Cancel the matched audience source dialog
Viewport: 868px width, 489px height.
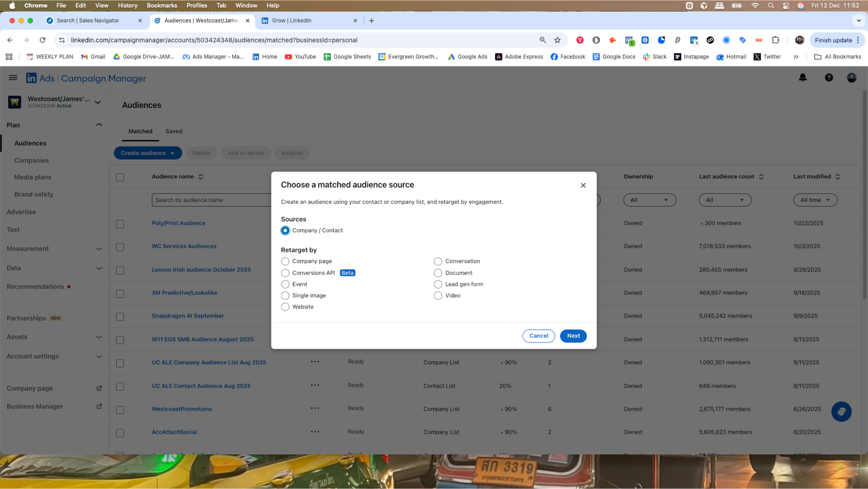coord(538,336)
